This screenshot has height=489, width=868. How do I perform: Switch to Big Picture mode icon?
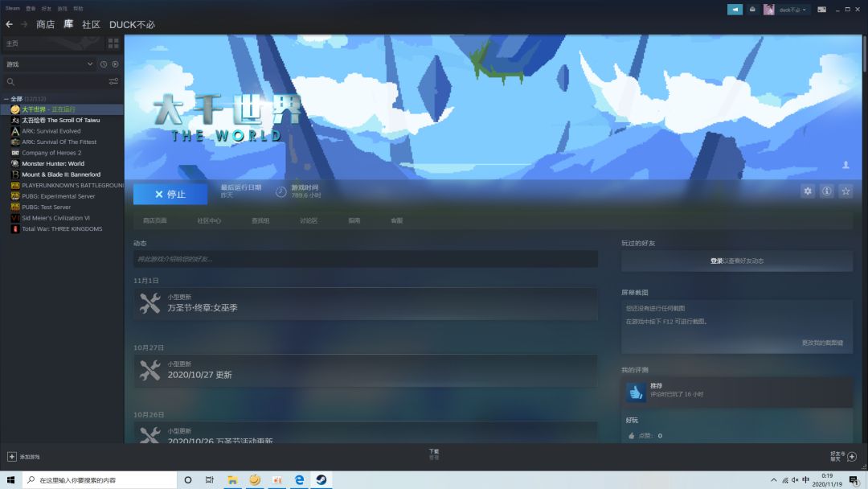point(822,10)
